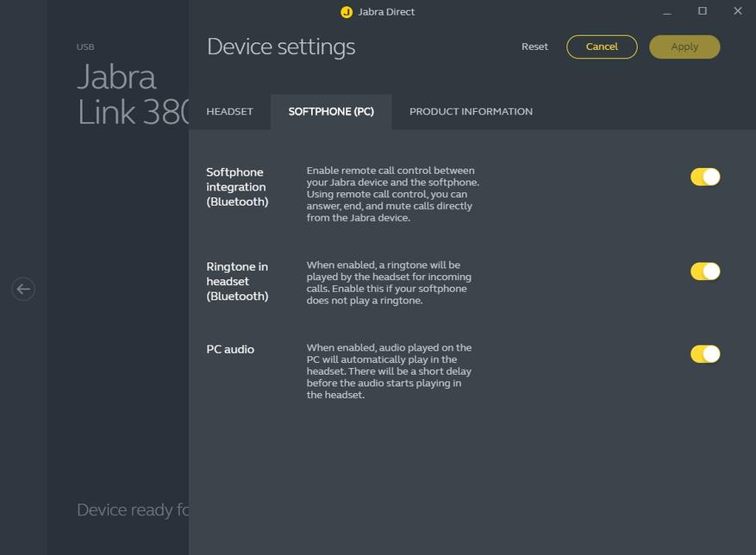Toggle the PC audio switch
The image size is (756, 555).
pyautogui.click(x=704, y=354)
